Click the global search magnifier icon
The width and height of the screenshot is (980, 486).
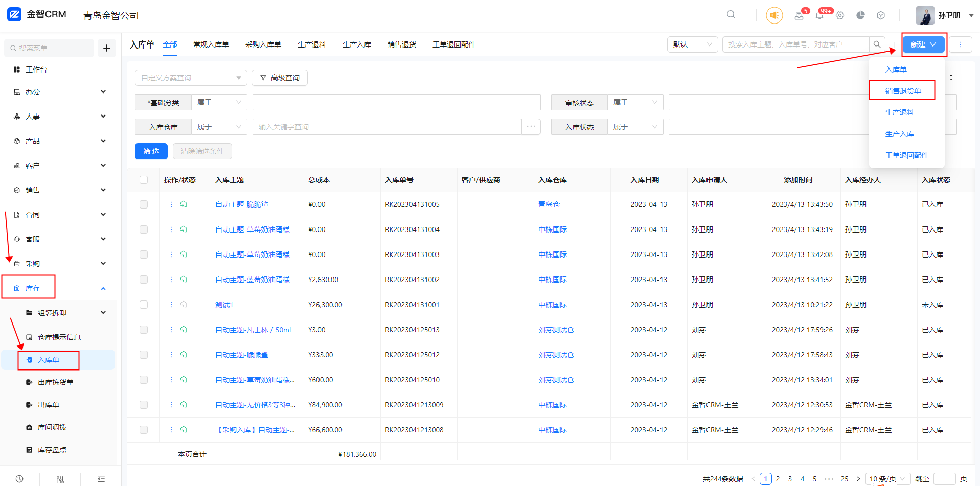point(731,14)
